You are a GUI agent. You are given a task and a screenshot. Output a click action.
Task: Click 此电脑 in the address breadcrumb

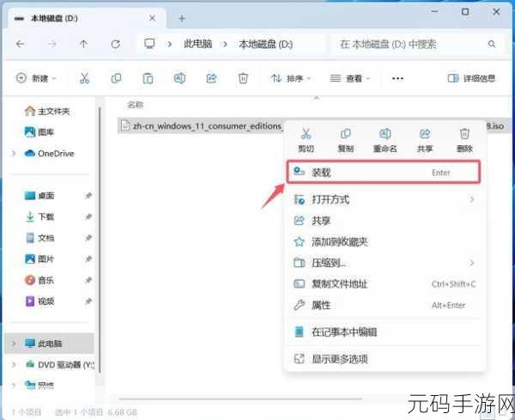coord(197,44)
